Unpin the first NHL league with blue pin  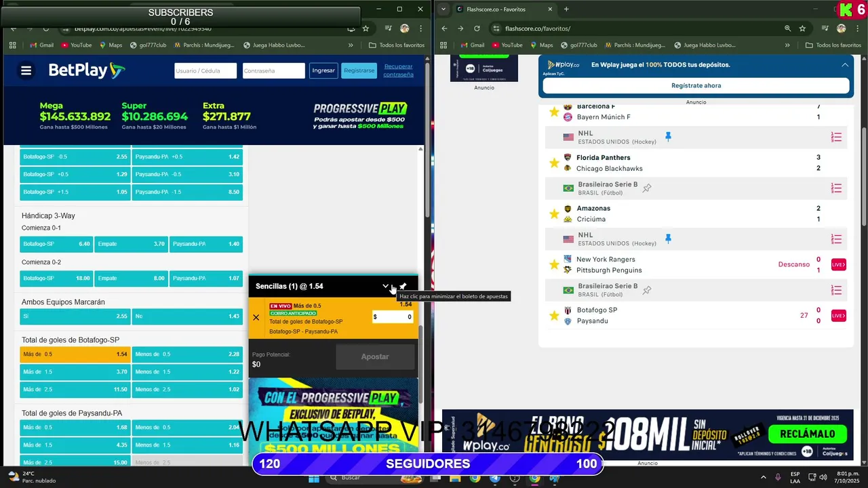point(668,137)
